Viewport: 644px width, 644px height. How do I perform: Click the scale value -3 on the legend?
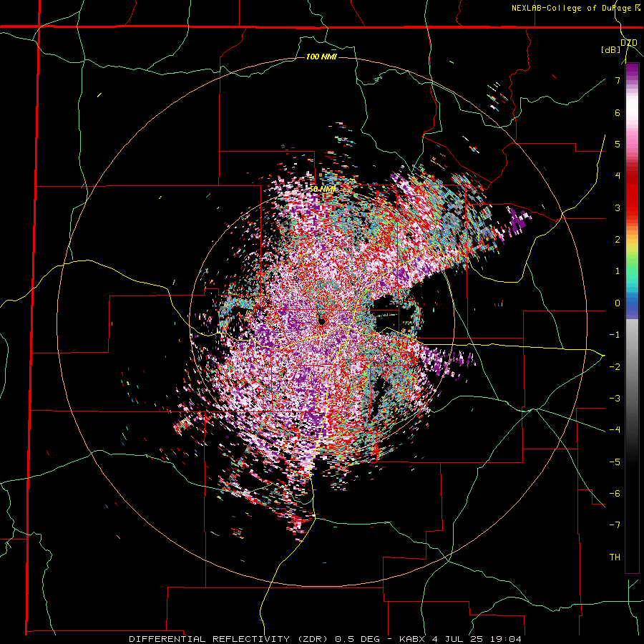coord(615,398)
